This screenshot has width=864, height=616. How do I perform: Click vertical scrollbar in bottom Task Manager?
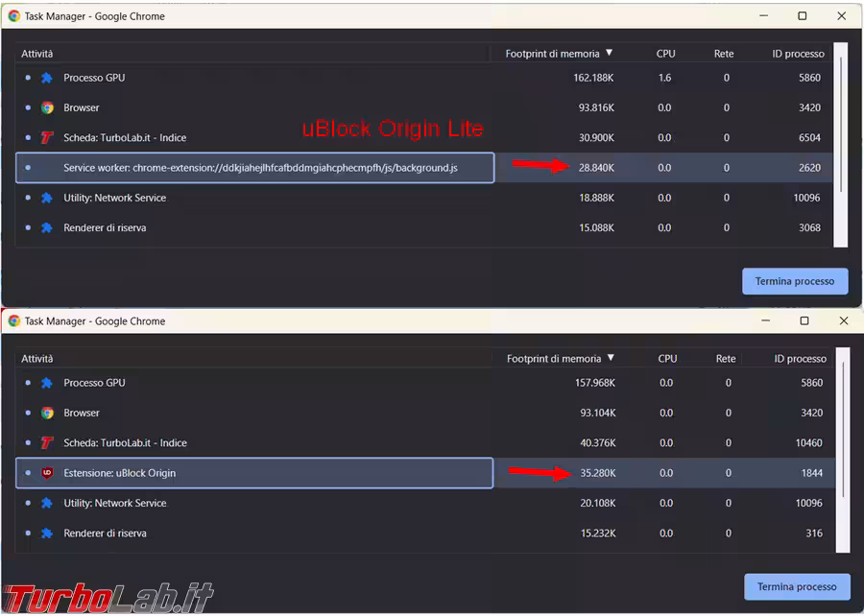(843, 450)
